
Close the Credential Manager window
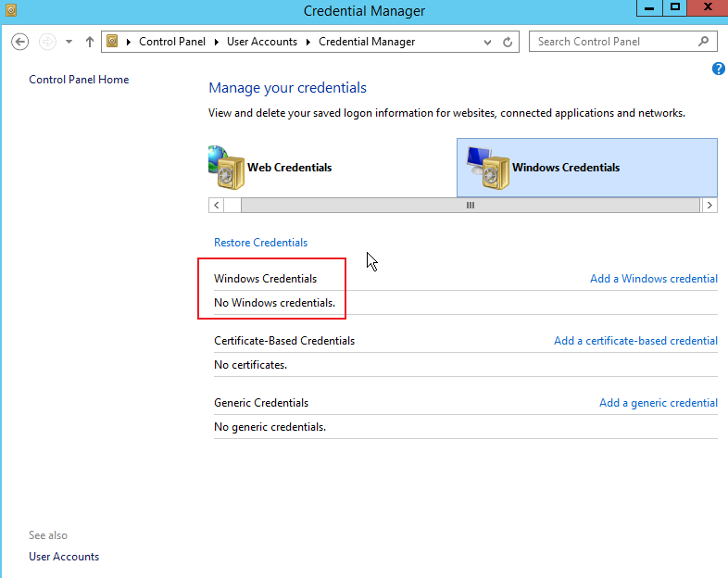point(708,8)
